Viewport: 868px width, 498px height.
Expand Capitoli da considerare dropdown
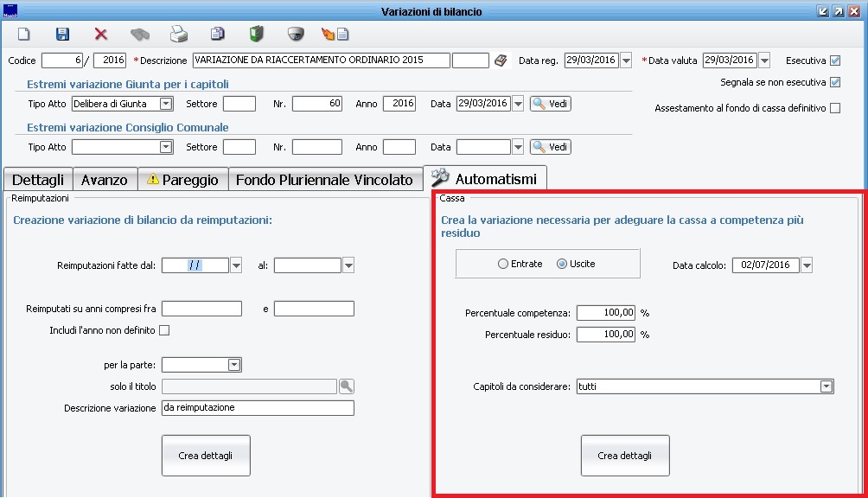[x=827, y=386]
